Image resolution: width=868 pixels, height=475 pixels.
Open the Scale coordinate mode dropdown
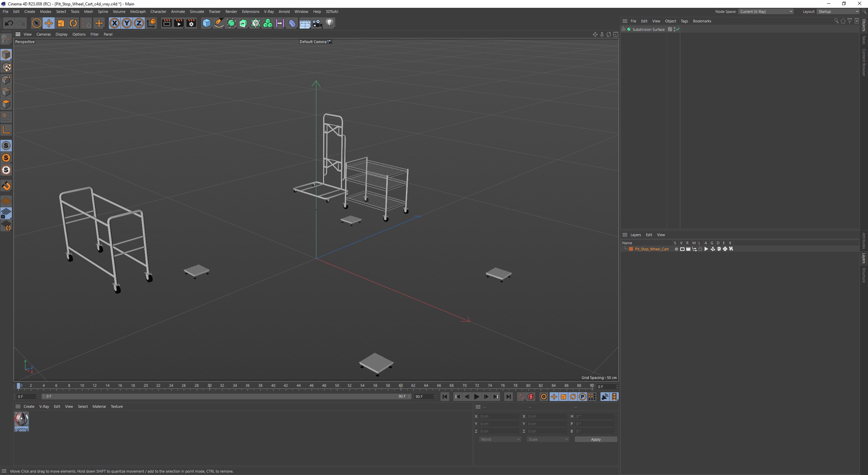[548, 439]
